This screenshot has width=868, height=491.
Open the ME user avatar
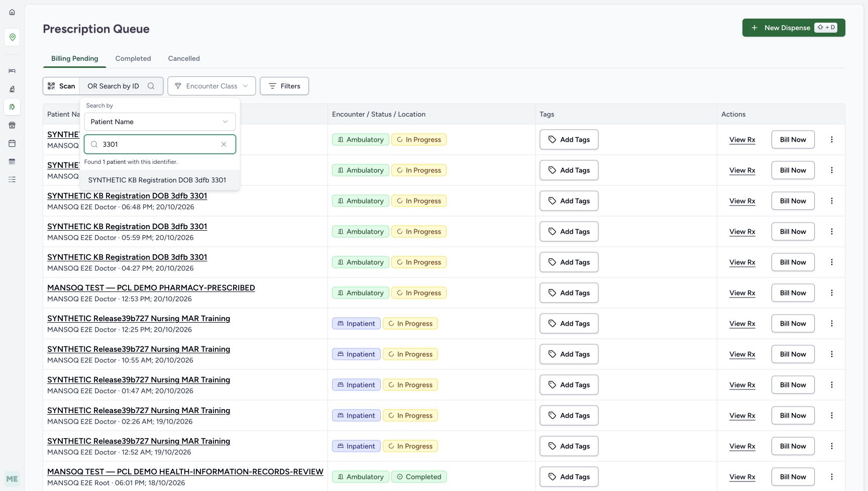pyautogui.click(x=12, y=479)
